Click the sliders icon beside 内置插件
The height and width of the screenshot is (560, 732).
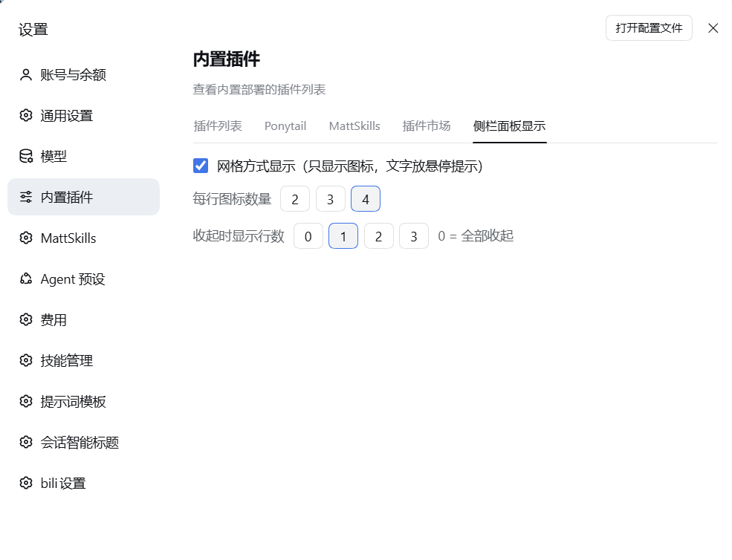pyautogui.click(x=26, y=197)
